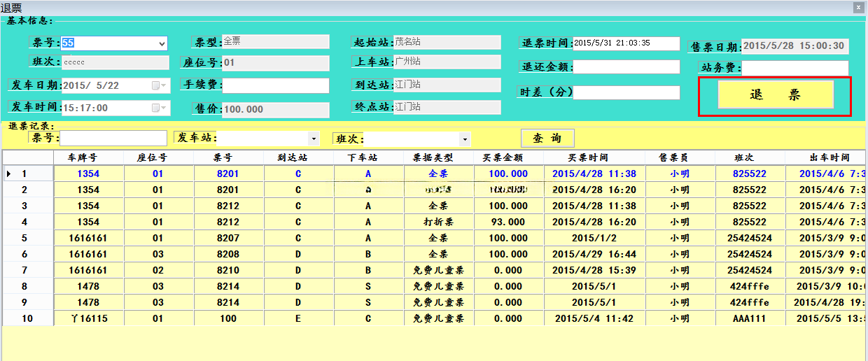Click the 查询 search button
The image size is (868, 361).
(547, 138)
